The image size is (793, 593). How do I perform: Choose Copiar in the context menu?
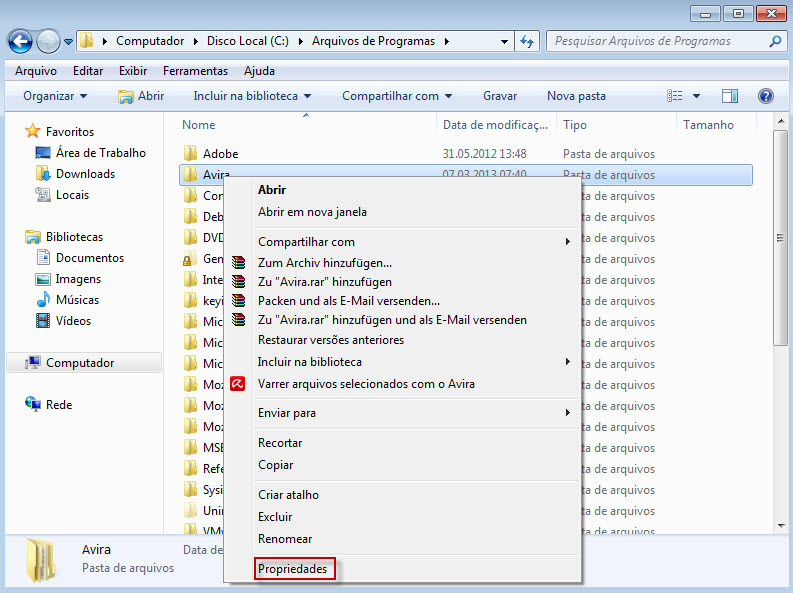coord(275,465)
